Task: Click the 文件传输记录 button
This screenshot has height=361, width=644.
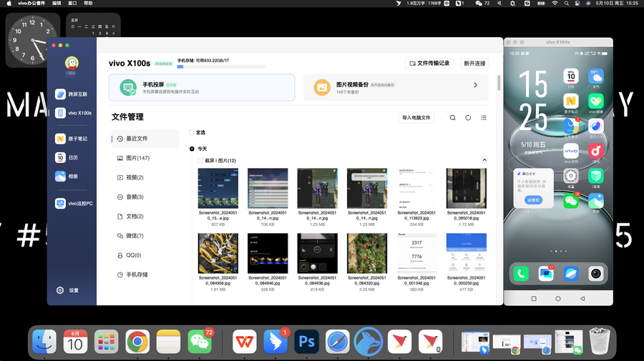Action: (x=429, y=63)
